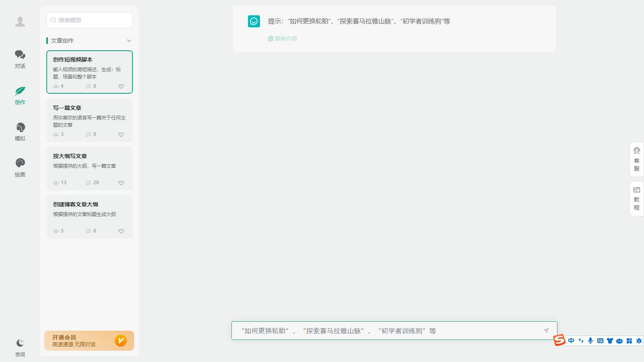Switch Sogou input Chinese mode indicator
The height and width of the screenshot is (362, 644).
(571, 341)
